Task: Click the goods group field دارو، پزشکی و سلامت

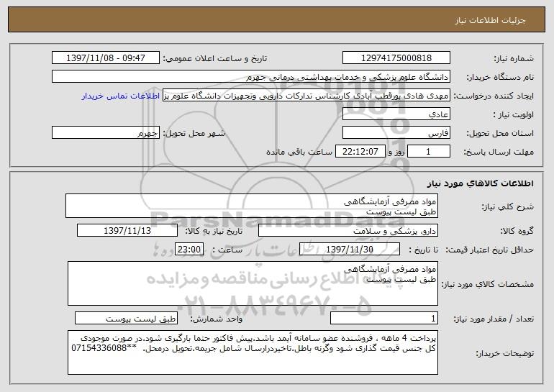Action: point(348,231)
